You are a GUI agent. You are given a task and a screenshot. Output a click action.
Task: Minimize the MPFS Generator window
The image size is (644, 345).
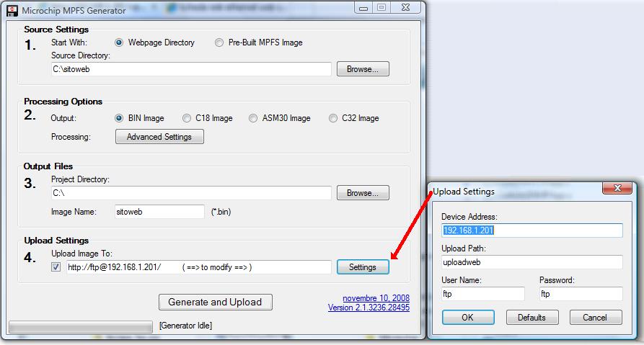tap(363, 7)
